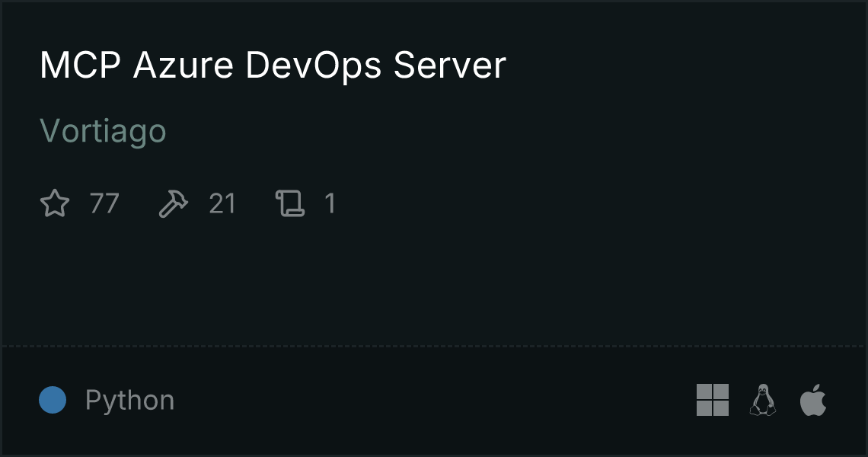Open the MCP Azure DevOps Server title
The image size is (868, 457).
point(273,66)
